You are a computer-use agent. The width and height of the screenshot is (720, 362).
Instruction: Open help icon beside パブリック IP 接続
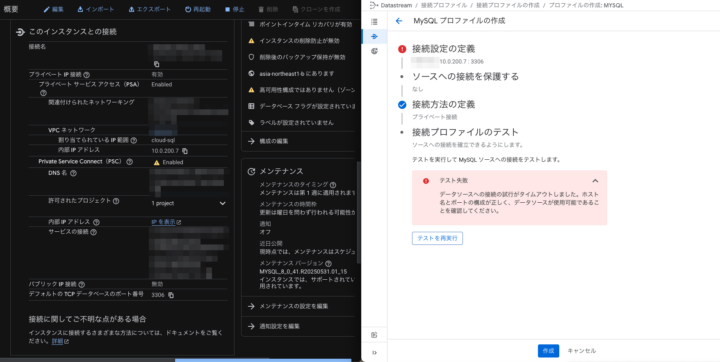coord(82,284)
